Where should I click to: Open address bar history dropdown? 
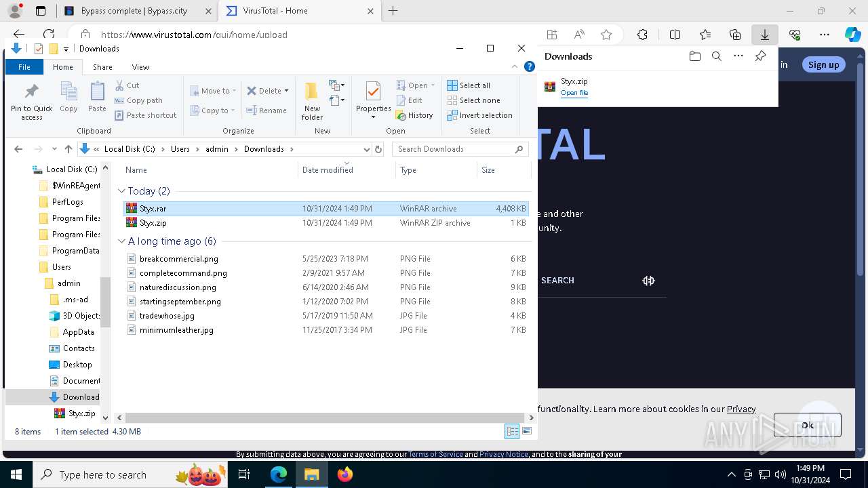coord(367,149)
